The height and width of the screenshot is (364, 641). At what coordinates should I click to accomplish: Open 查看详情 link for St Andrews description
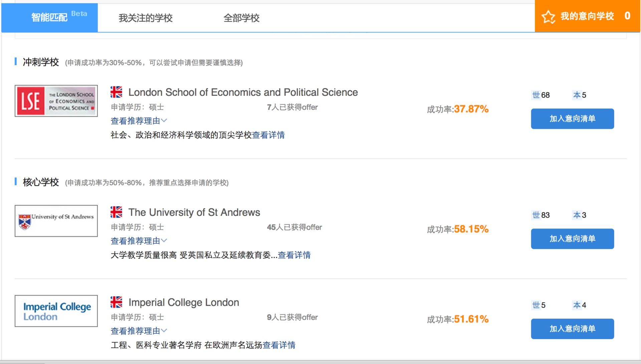(x=294, y=255)
